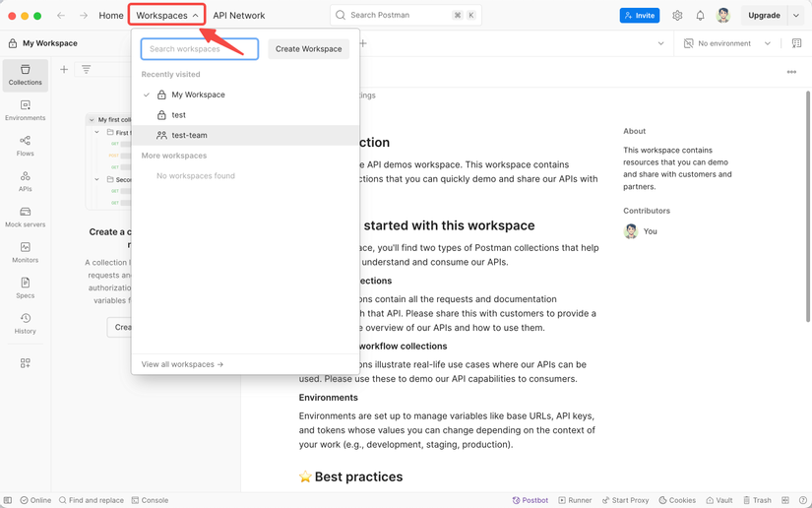Click the environment quick look icon
Screen dimensions: 812x508
point(796,43)
